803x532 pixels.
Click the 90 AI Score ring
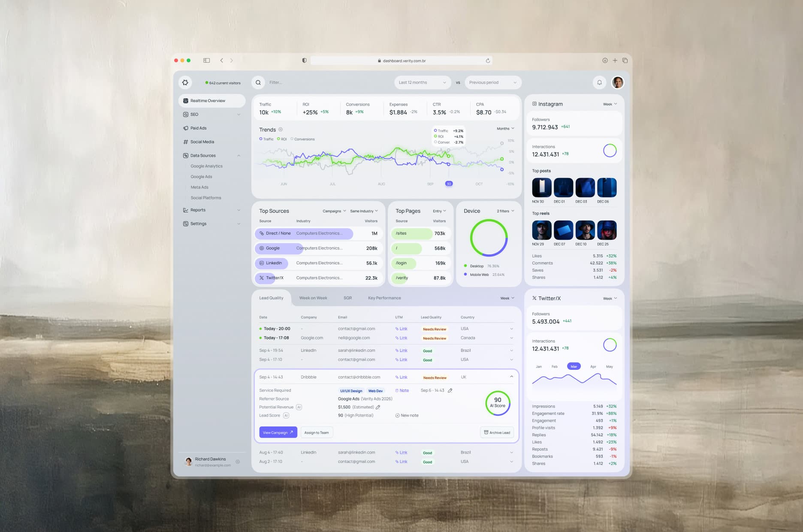coord(498,402)
